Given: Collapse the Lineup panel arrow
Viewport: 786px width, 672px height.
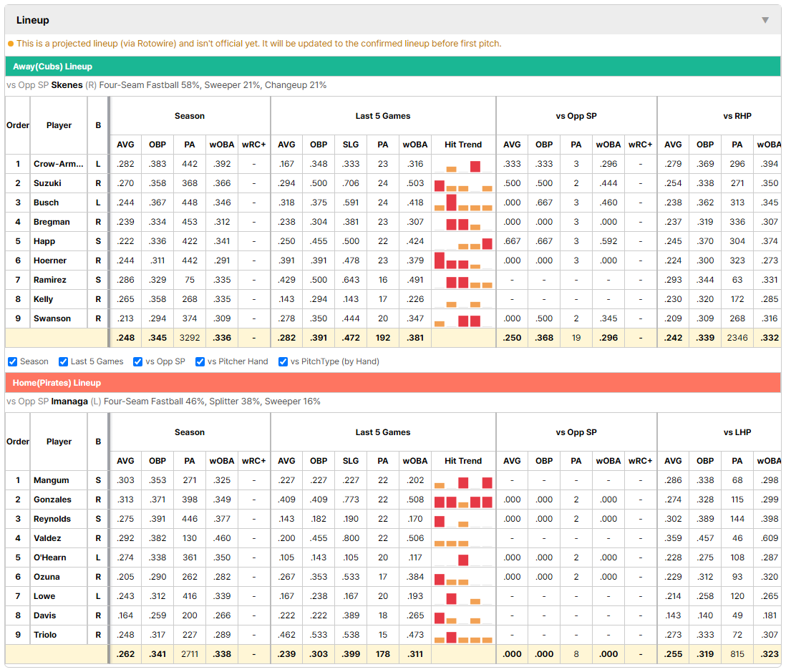Looking at the screenshot, I should point(765,20).
